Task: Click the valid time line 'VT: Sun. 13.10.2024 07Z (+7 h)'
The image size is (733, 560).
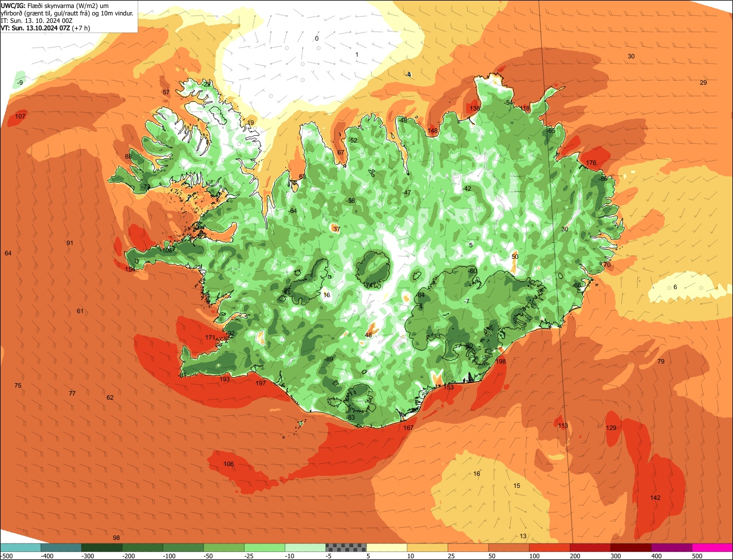Action: click(46, 27)
